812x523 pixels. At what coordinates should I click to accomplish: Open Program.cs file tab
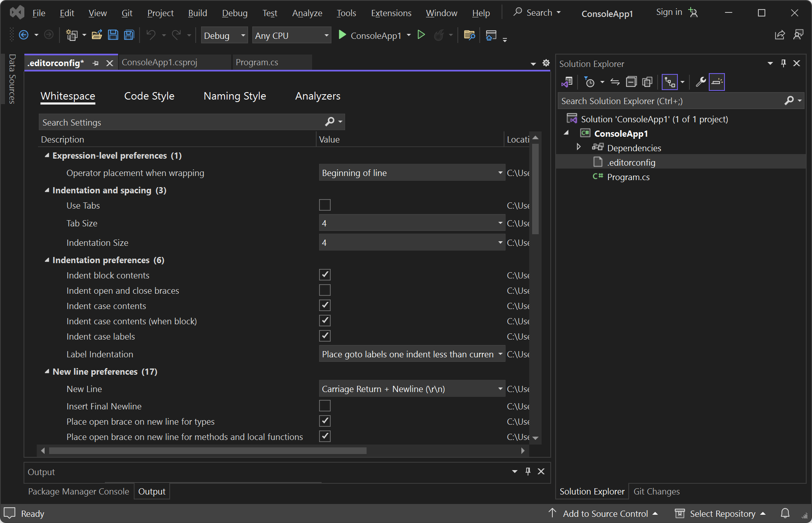258,63
